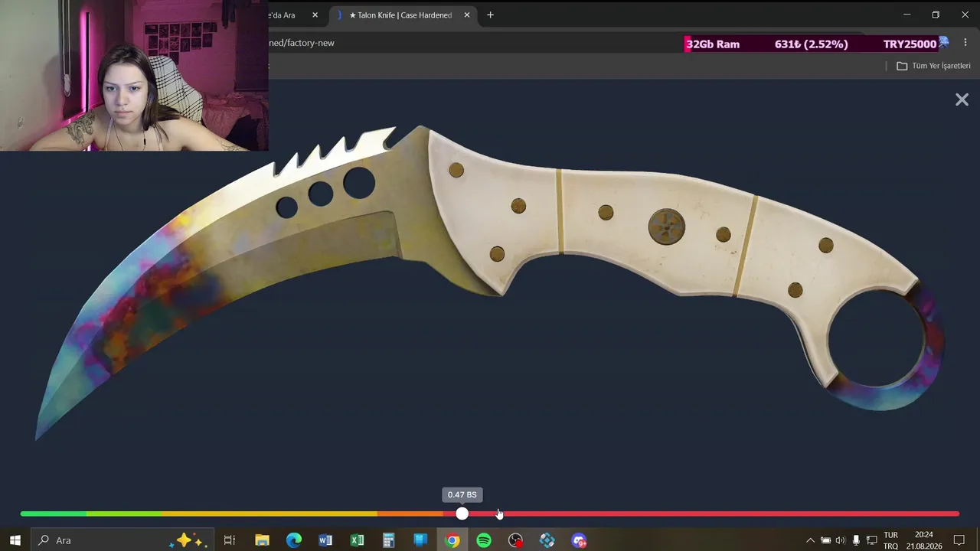The height and width of the screenshot is (551, 980).
Task: Click the float wear slider handle
Action: tap(462, 514)
